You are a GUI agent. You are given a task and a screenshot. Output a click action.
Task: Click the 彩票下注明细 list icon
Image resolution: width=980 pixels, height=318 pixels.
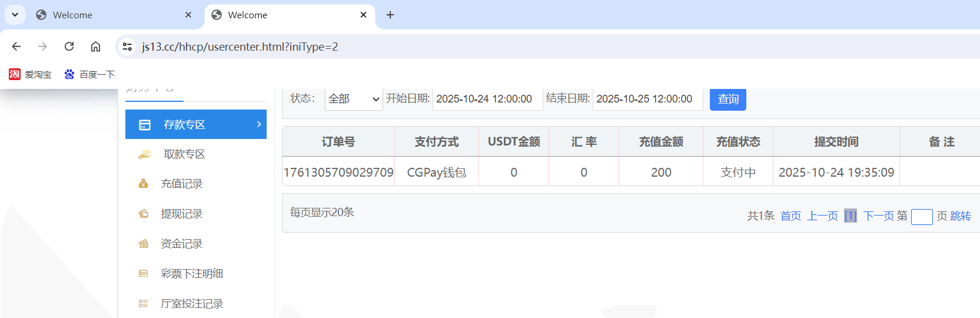coord(143,274)
